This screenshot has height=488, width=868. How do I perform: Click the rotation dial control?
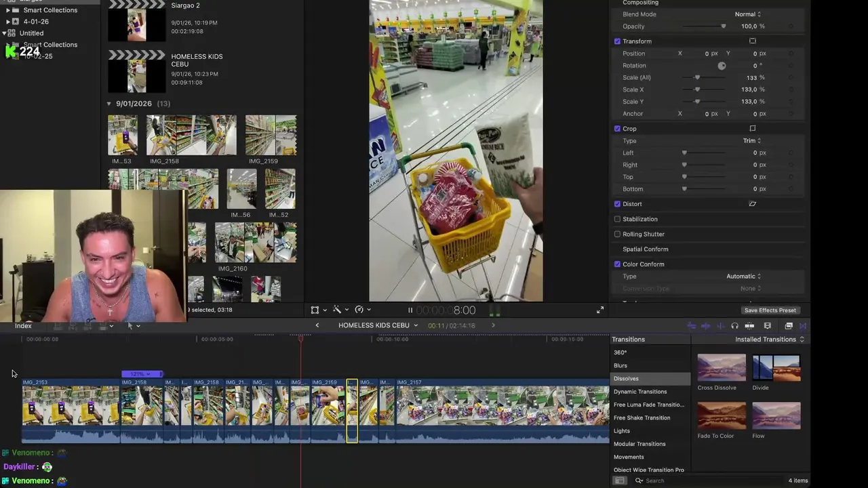[722, 66]
